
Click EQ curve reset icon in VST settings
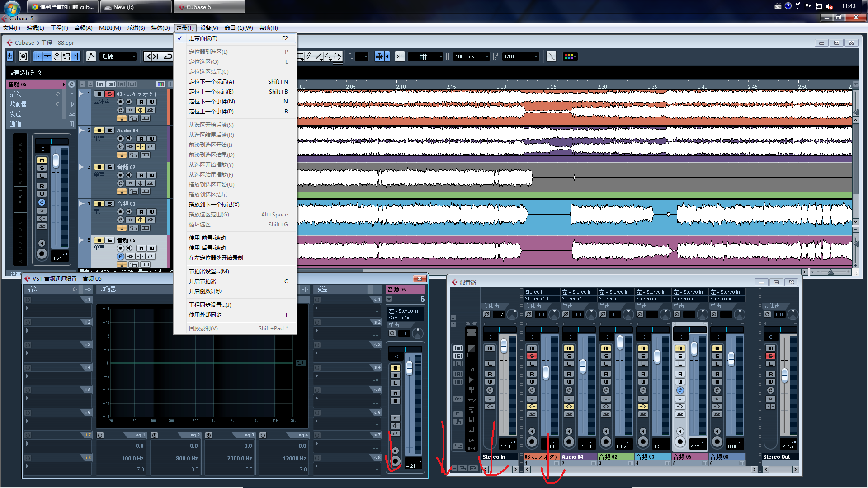pos(301,362)
